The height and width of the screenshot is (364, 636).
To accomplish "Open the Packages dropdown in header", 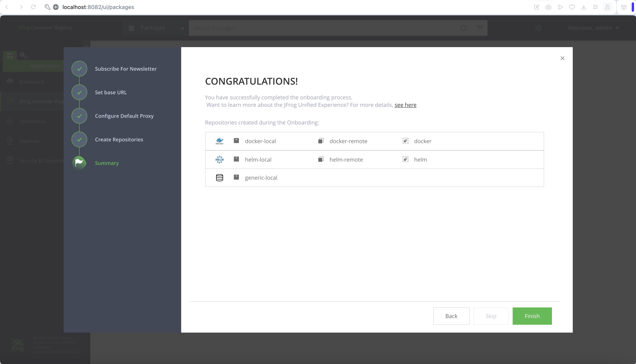I will (x=156, y=28).
